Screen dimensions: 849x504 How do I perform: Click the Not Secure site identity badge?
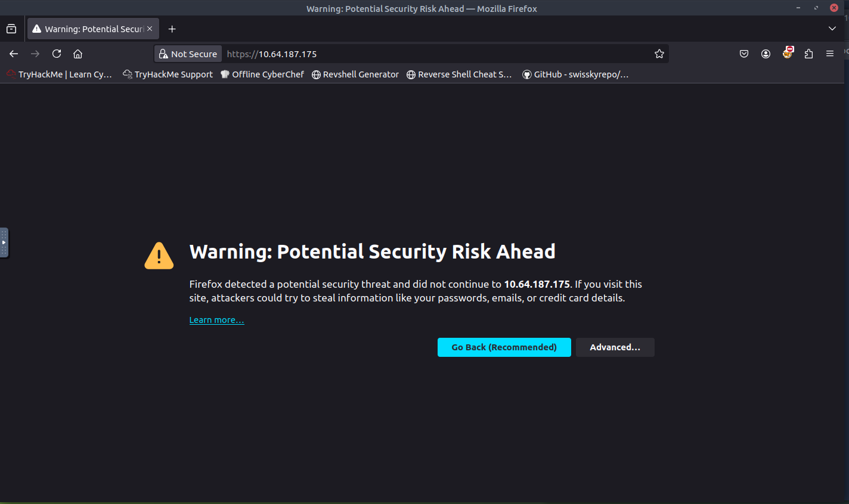(x=188, y=54)
